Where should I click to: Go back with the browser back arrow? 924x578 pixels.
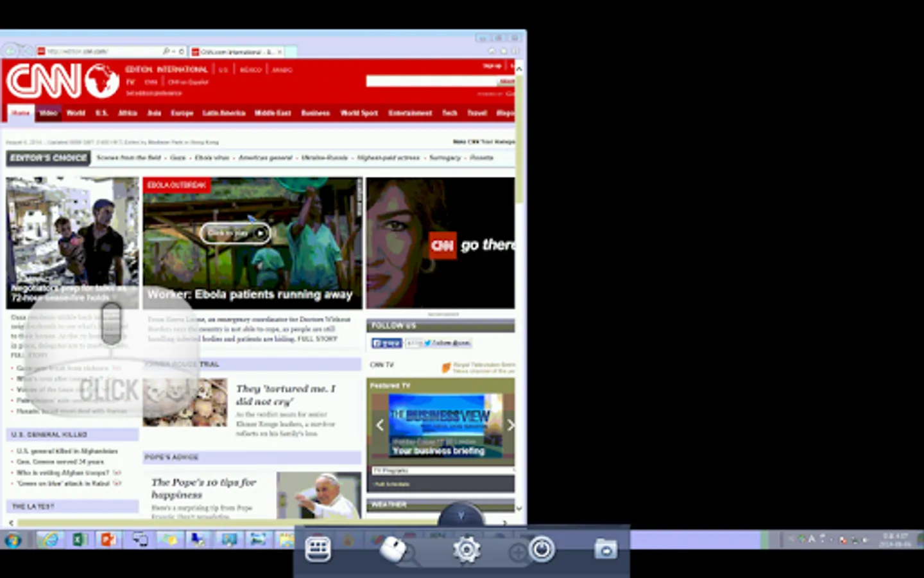coord(11,50)
